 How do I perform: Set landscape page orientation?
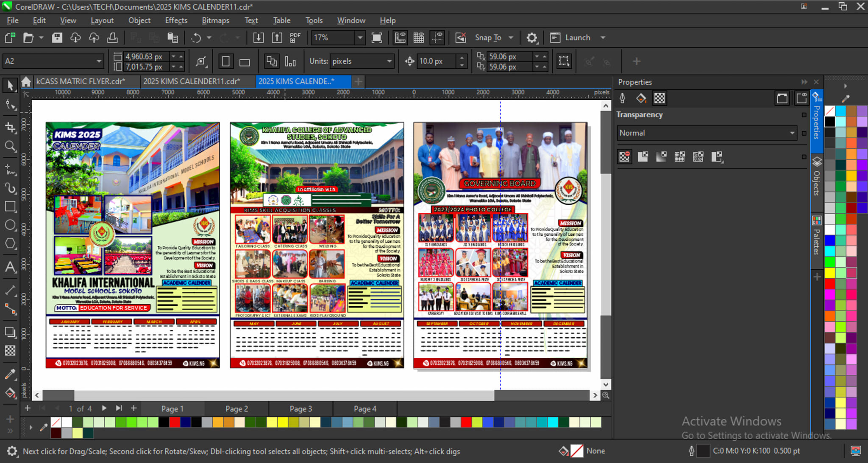[x=245, y=61]
